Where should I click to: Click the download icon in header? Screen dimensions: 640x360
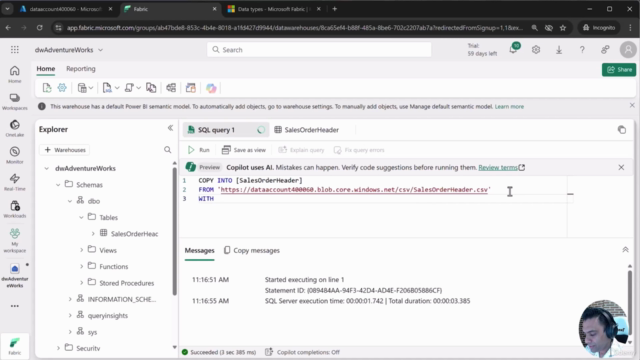[559, 50]
